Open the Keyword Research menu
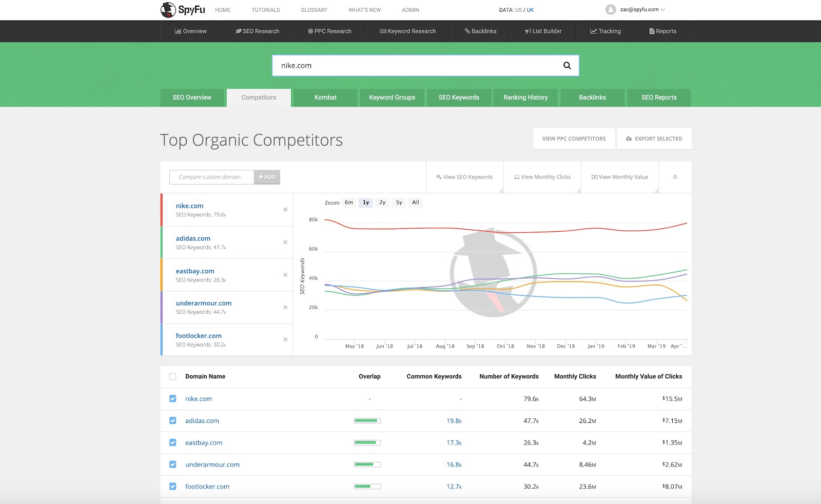Image resolution: width=821 pixels, height=504 pixels. pyautogui.click(x=408, y=31)
